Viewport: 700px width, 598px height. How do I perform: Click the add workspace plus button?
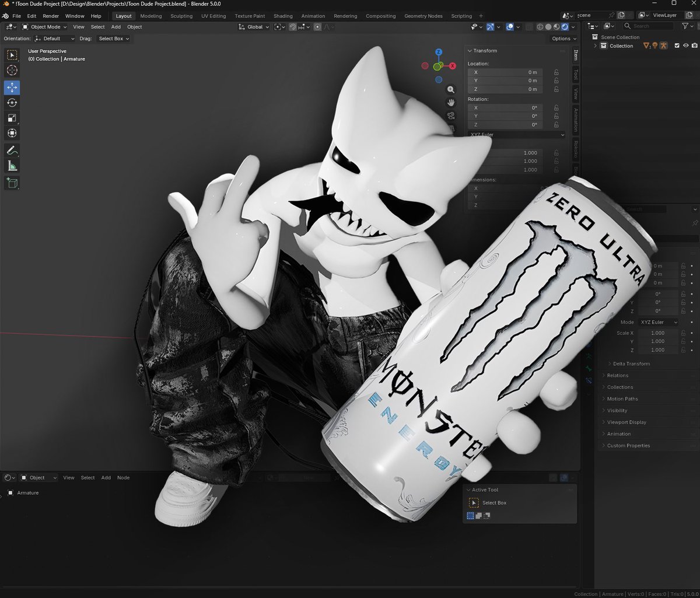[481, 16]
